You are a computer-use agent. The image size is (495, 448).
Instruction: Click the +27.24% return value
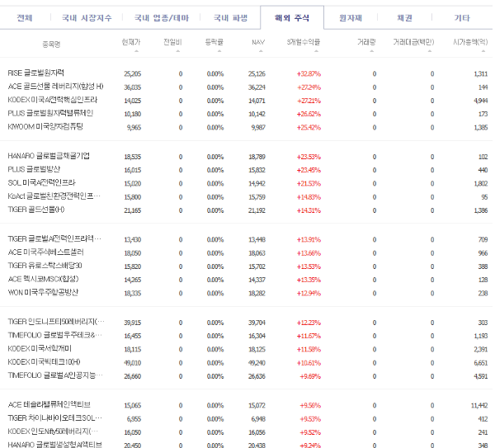(x=309, y=87)
